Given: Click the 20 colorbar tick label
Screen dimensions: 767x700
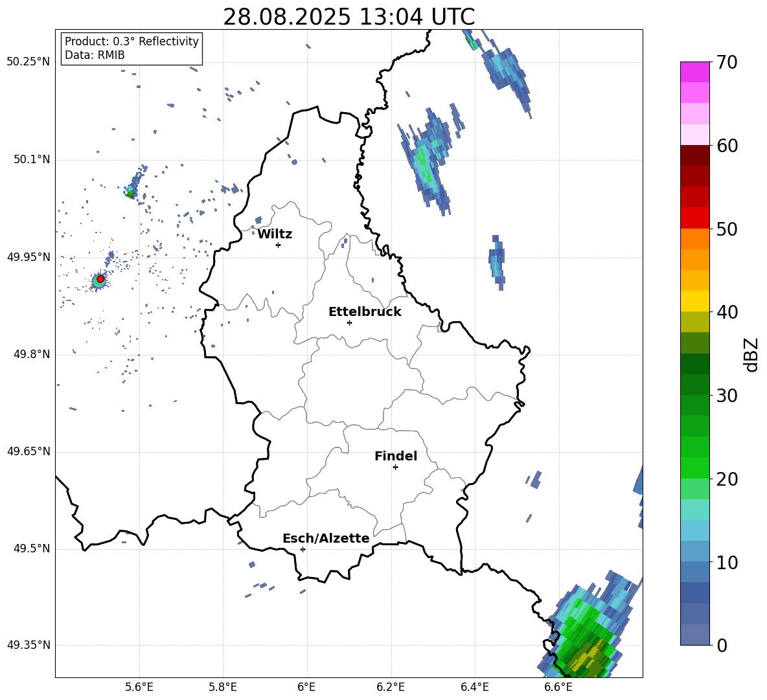Looking at the screenshot, I should [727, 479].
